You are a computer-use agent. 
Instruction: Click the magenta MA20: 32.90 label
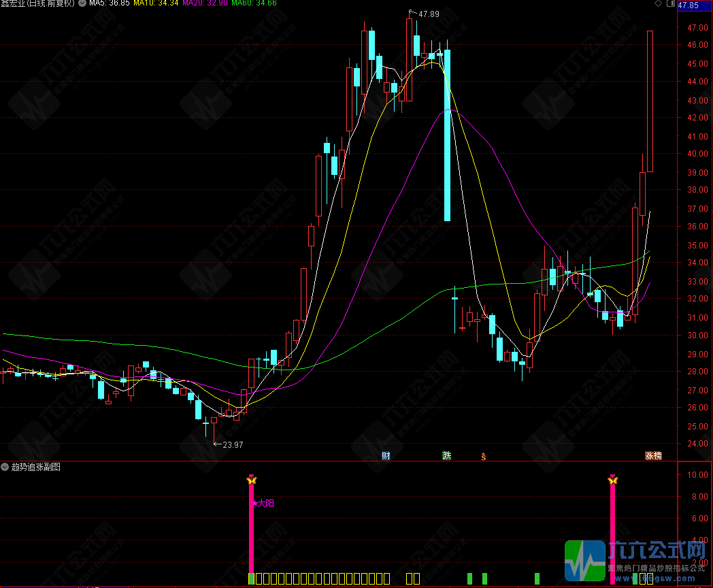tap(205, 3)
